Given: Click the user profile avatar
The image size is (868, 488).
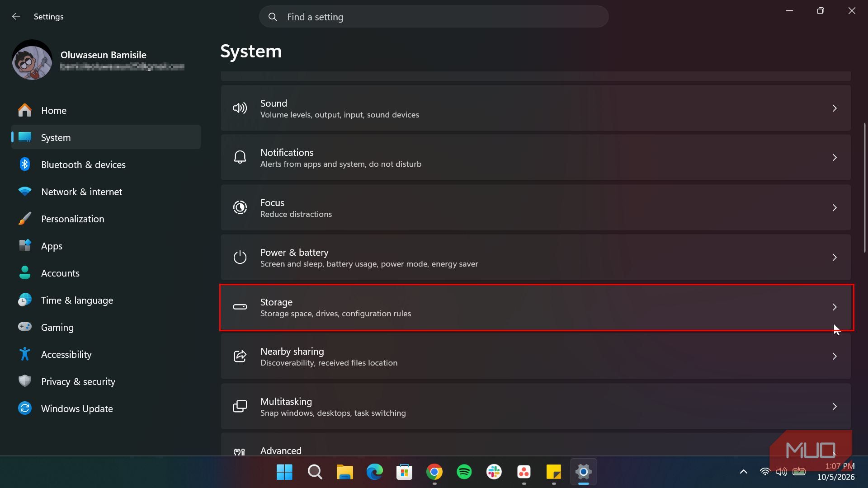Looking at the screenshot, I should tap(32, 60).
